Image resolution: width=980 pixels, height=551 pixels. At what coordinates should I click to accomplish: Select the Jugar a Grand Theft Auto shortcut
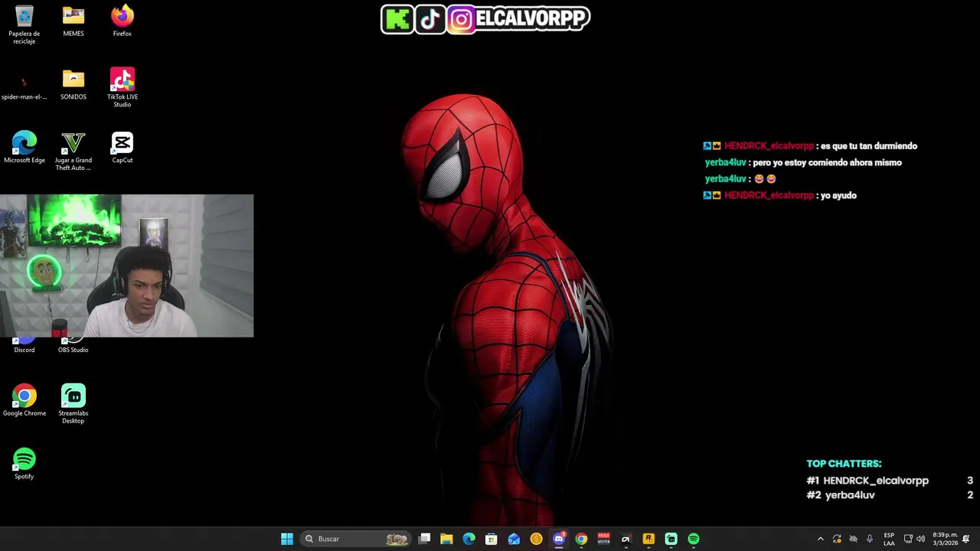73,152
